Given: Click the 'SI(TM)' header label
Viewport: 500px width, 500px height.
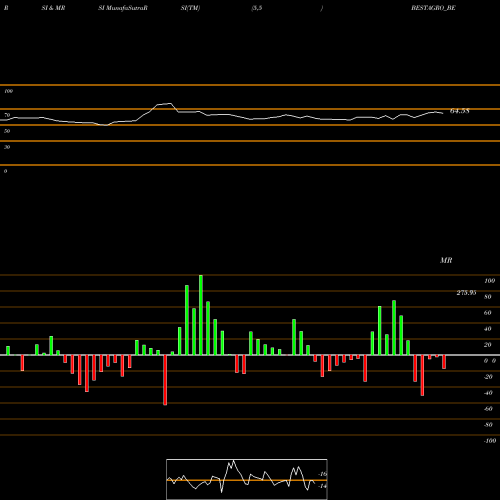Looking at the screenshot, I should (190, 8).
